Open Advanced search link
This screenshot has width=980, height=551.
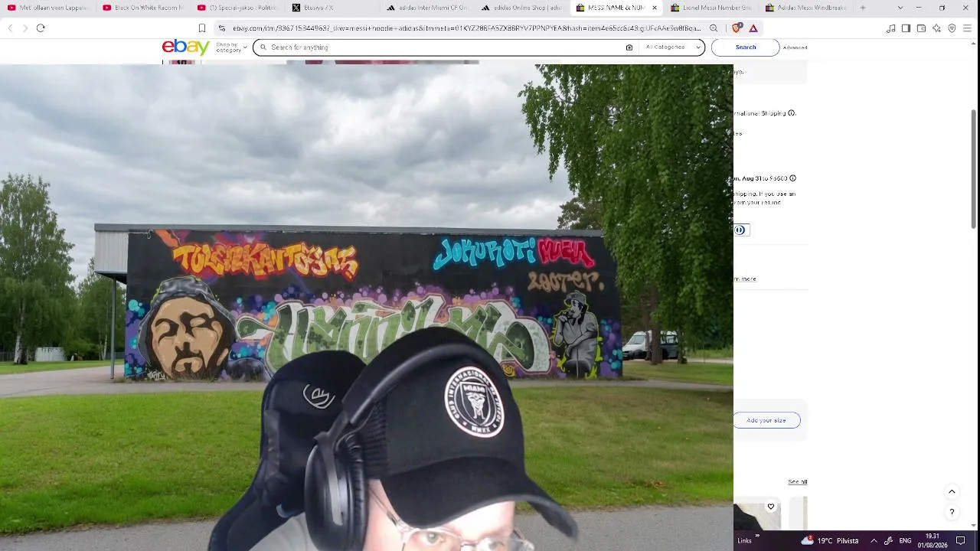tap(795, 47)
